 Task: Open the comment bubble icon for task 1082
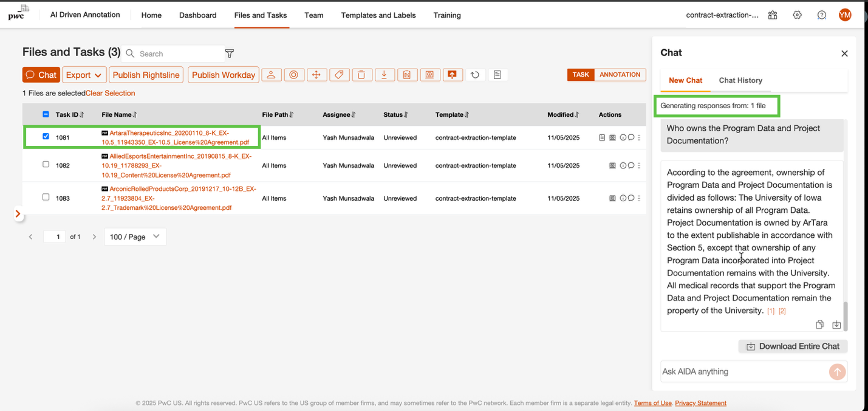pyautogui.click(x=631, y=165)
